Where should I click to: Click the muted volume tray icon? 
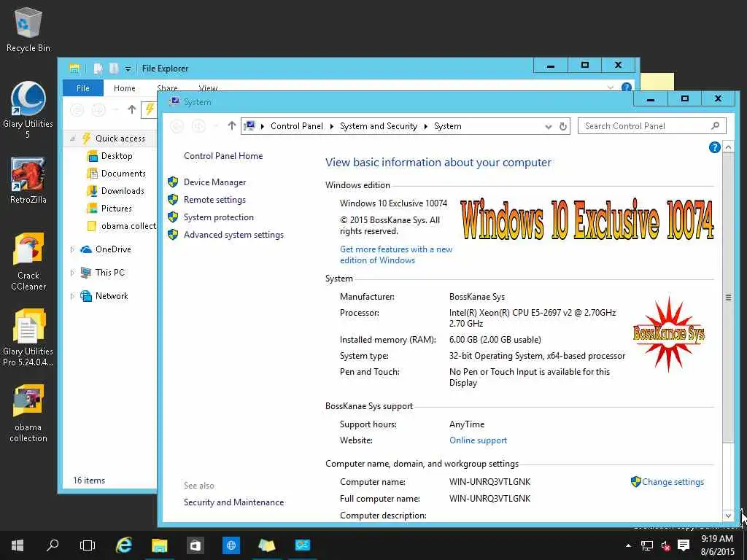(665, 545)
